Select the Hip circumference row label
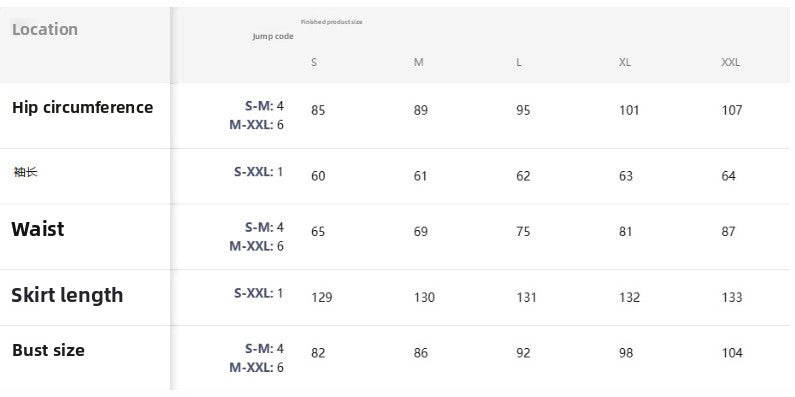The height and width of the screenshot is (397, 795). pyautogui.click(x=83, y=107)
